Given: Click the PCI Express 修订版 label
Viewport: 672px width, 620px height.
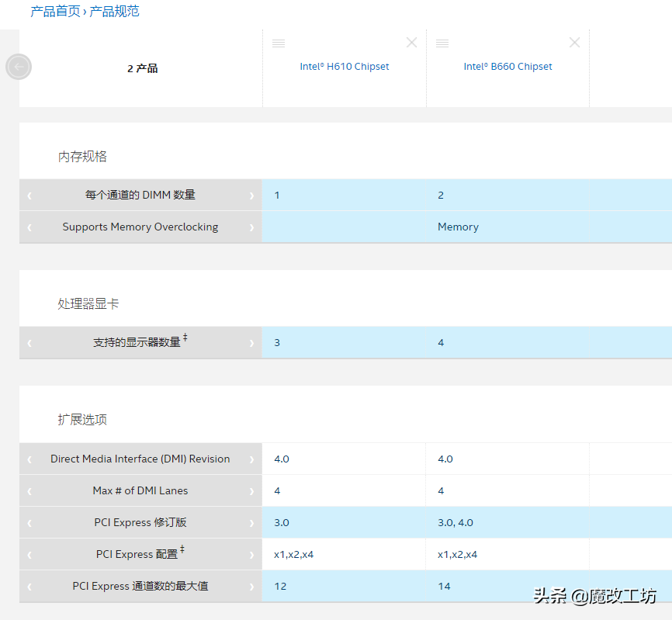Looking at the screenshot, I should 140,522.
